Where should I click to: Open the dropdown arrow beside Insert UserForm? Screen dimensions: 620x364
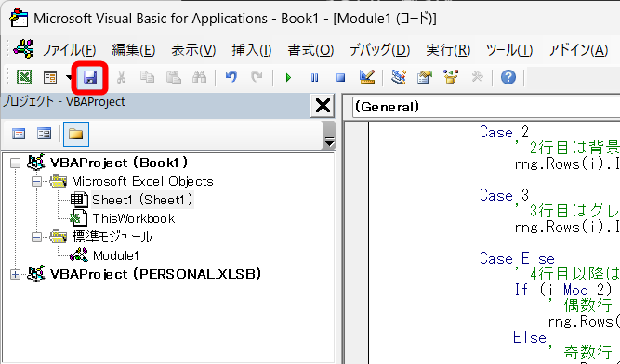coord(69,77)
